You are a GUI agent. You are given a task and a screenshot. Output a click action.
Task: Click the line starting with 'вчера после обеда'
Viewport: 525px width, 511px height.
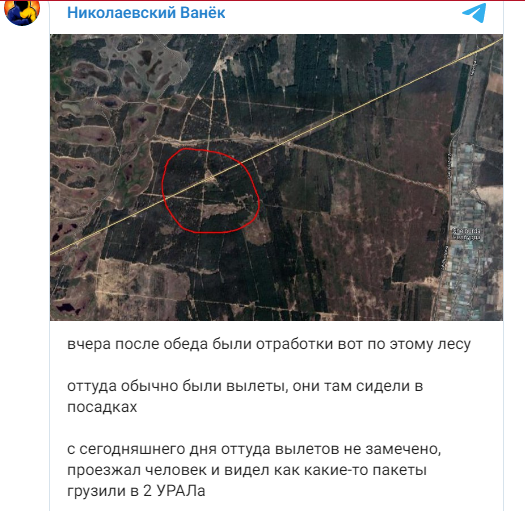(269, 344)
